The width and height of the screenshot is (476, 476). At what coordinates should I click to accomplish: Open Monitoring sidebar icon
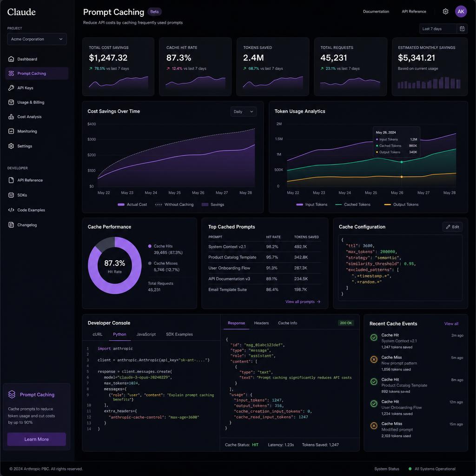tap(11, 131)
